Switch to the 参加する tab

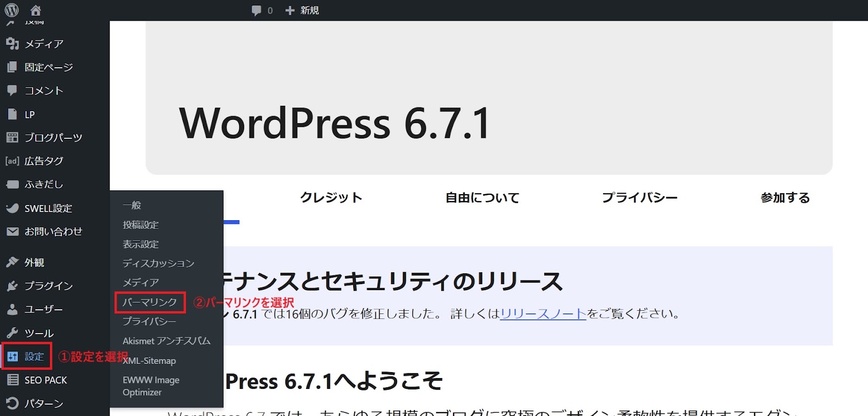tap(785, 197)
